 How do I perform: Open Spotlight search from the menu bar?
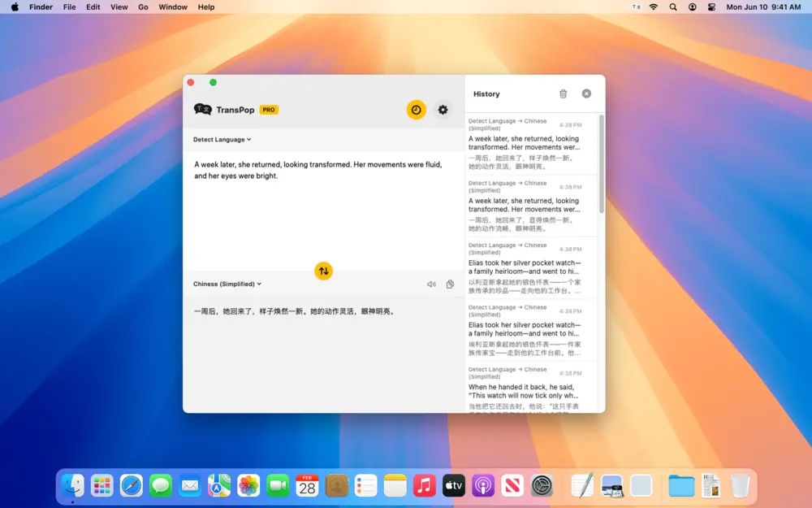(672, 7)
